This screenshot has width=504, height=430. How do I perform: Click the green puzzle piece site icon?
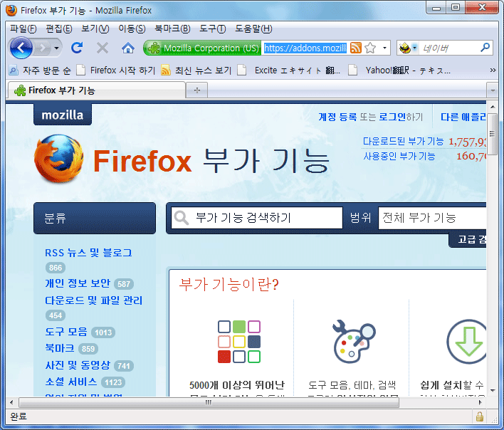pyautogui.click(x=154, y=48)
